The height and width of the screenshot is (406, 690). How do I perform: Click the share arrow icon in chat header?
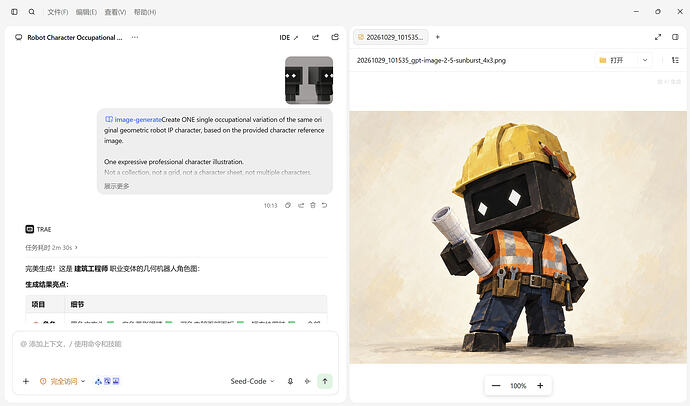(x=316, y=37)
